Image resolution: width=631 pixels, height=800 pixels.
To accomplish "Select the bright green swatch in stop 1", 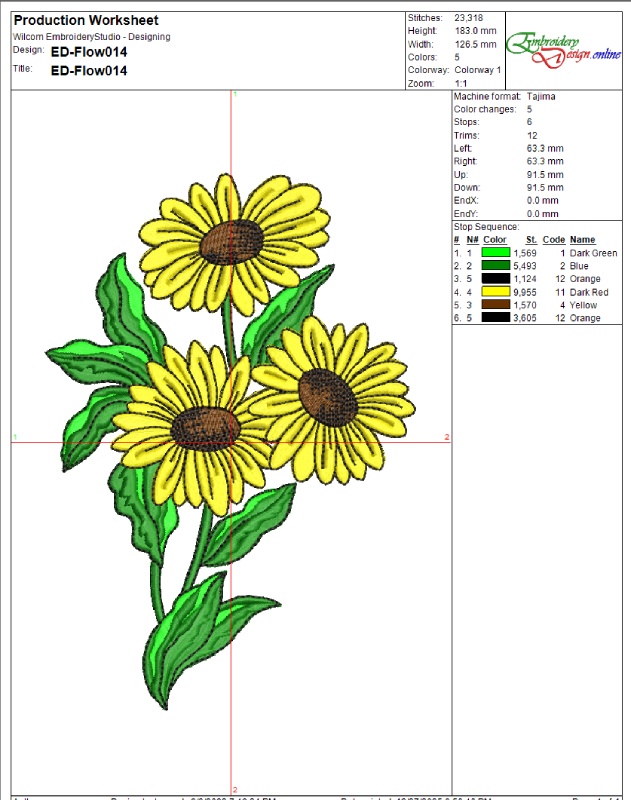I will coord(496,254).
